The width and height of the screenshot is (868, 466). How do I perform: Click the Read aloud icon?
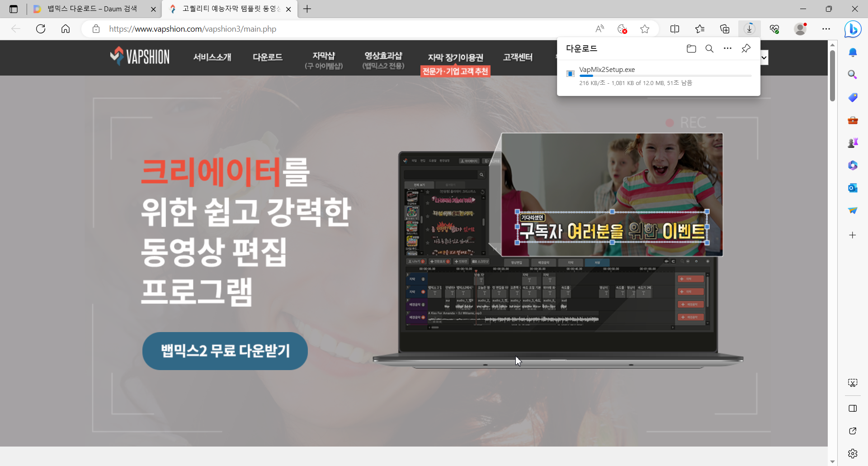click(600, 29)
